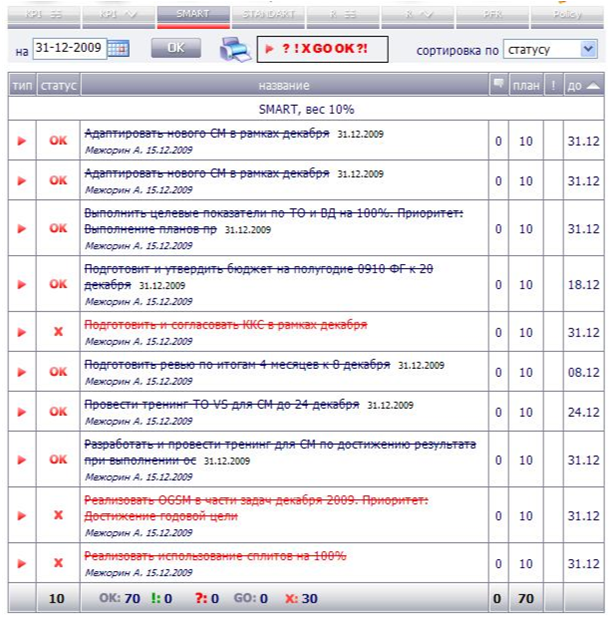Click the 'X: 30' summary in footer
Image resolution: width=611 pixels, height=617 pixels.
(x=301, y=598)
